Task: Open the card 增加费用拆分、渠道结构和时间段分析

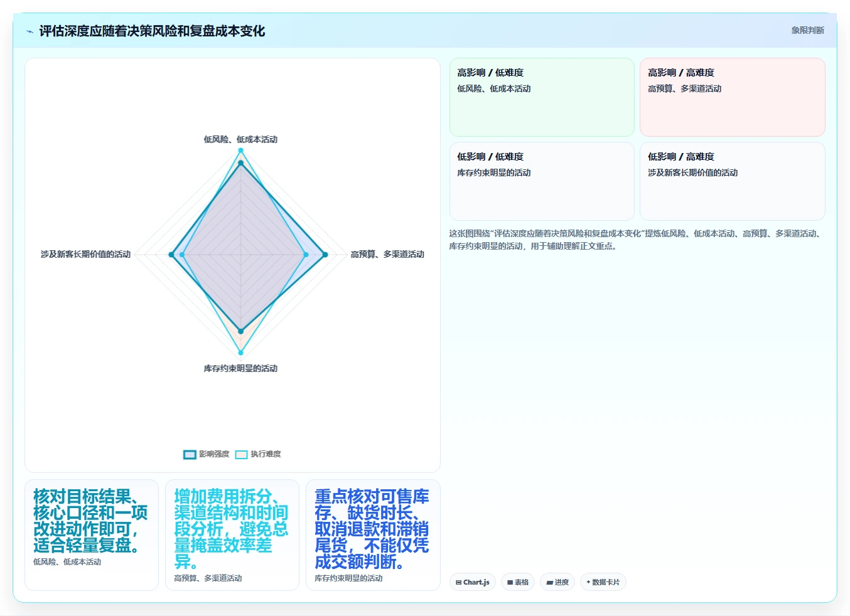Action: click(x=232, y=535)
